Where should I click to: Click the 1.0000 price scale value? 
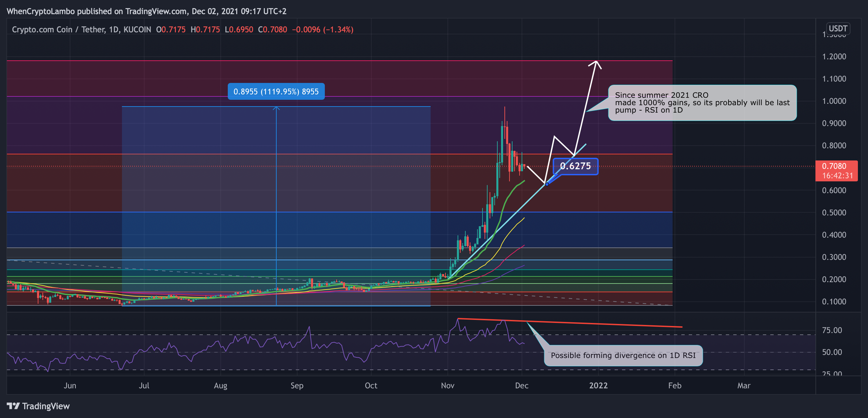[834, 101]
